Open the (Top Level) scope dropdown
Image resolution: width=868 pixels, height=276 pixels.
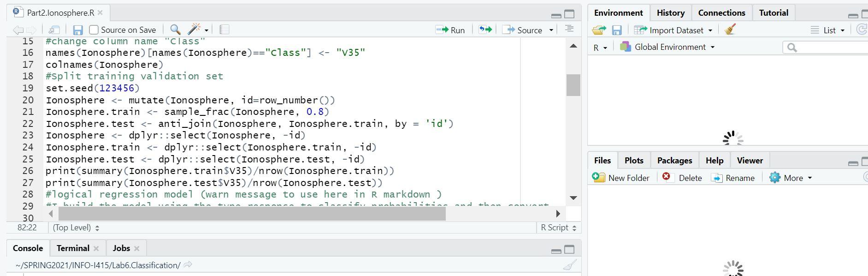click(76, 228)
